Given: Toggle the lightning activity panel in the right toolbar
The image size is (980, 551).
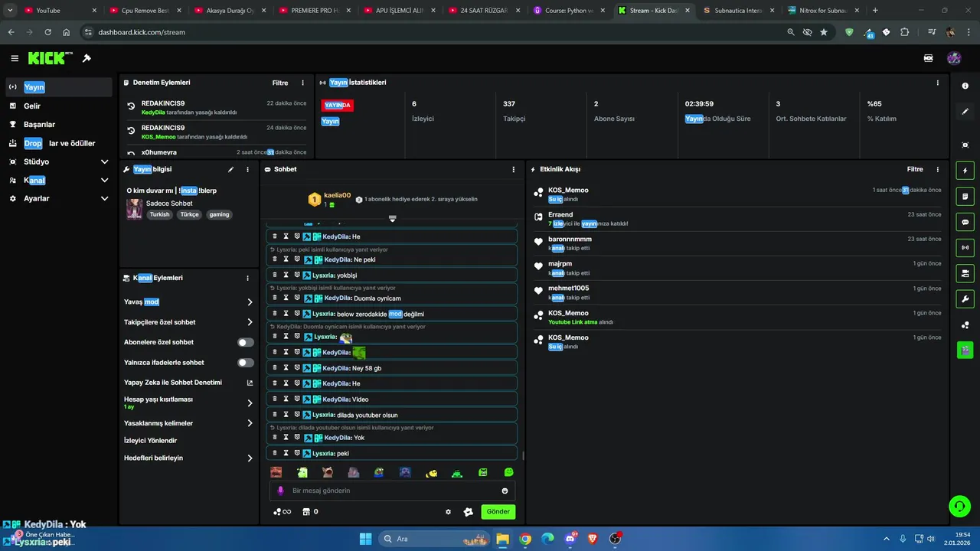Looking at the screenshot, I should click(x=965, y=171).
